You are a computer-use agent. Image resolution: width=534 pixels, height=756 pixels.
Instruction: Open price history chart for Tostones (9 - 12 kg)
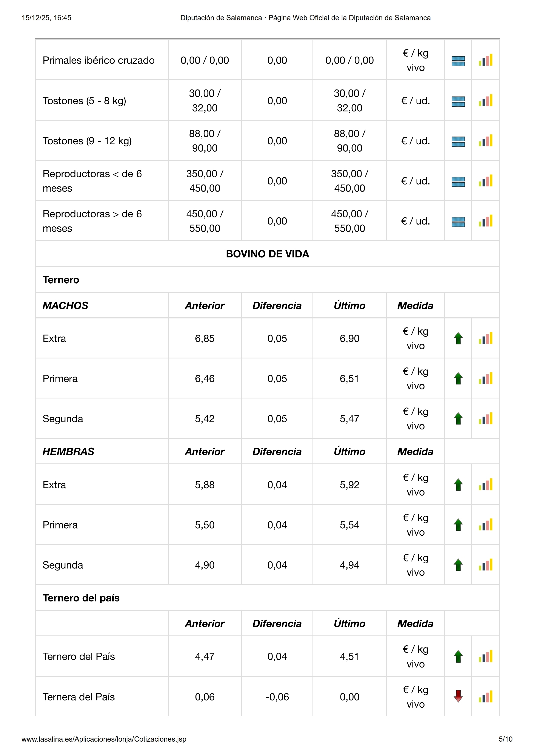(x=485, y=141)
